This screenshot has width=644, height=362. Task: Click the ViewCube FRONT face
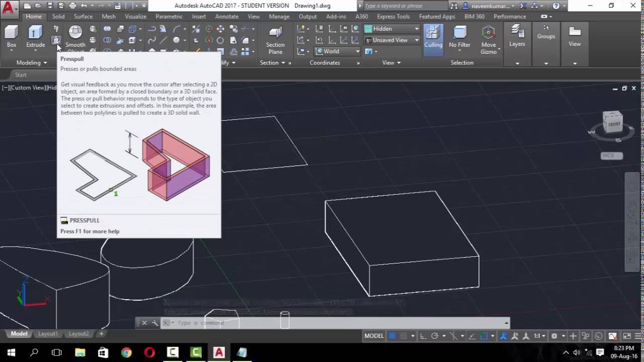pyautogui.click(x=614, y=124)
